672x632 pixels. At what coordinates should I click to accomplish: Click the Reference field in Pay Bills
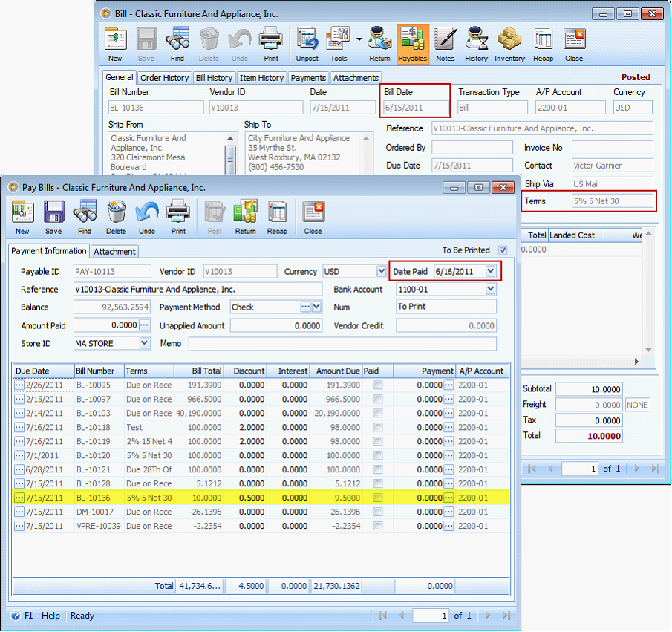pos(198,290)
